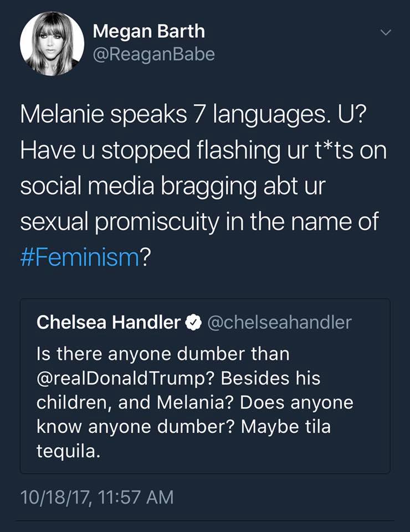Click Chelsea Handler's verified badge
Screen dimensions: 410x532
click(x=192, y=323)
